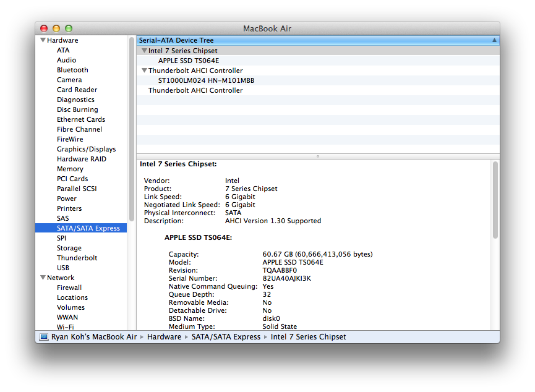Screen dimensions: 535x392
Task: Select Power in the sidebar
Action: click(x=67, y=198)
